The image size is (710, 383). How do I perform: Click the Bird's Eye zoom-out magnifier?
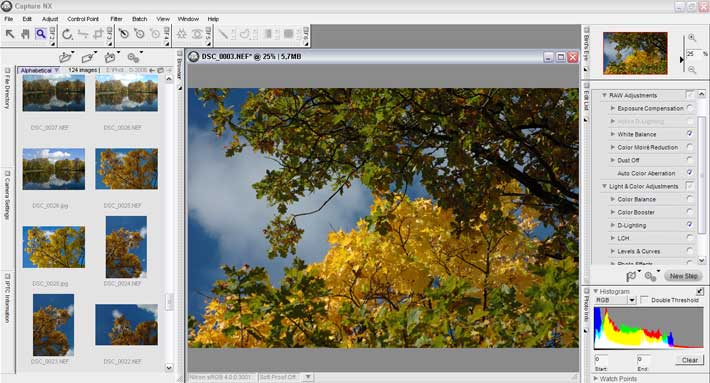point(692,70)
